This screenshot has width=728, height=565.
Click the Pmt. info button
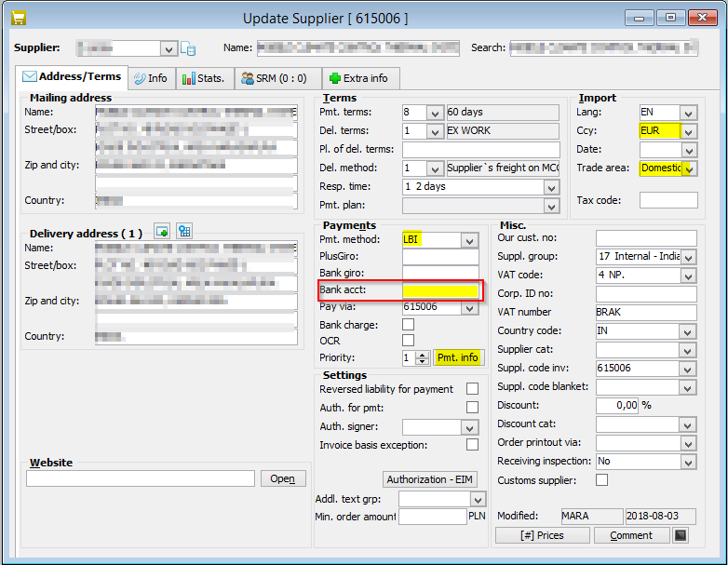pyautogui.click(x=459, y=357)
